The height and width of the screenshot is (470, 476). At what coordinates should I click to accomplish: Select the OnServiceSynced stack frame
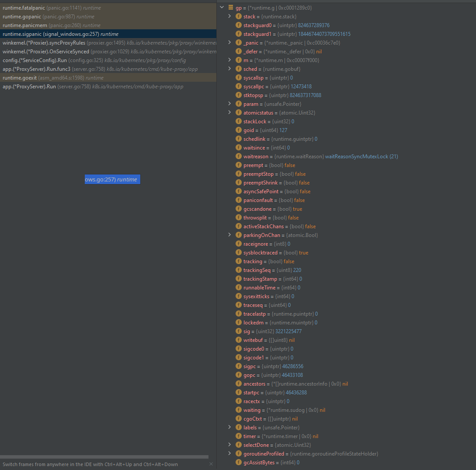(x=108, y=52)
